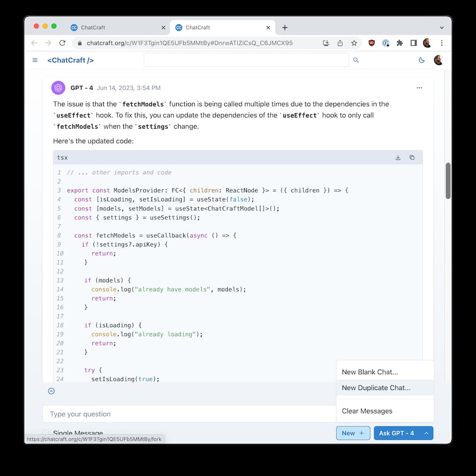The image size is (476, 476).
Task: Click the search magnifier icon
Action: (x=356, y=60)
